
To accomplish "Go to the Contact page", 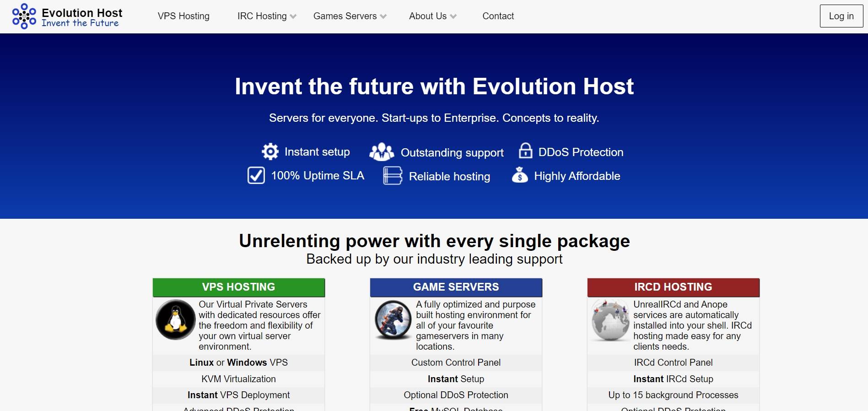I will pos(498,16).
